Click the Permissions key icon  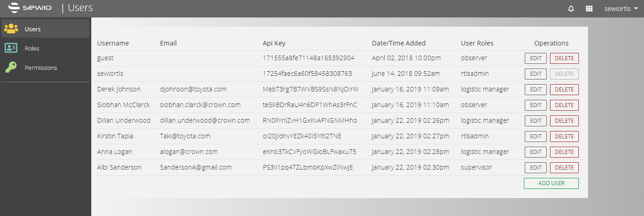coord(11,68)
